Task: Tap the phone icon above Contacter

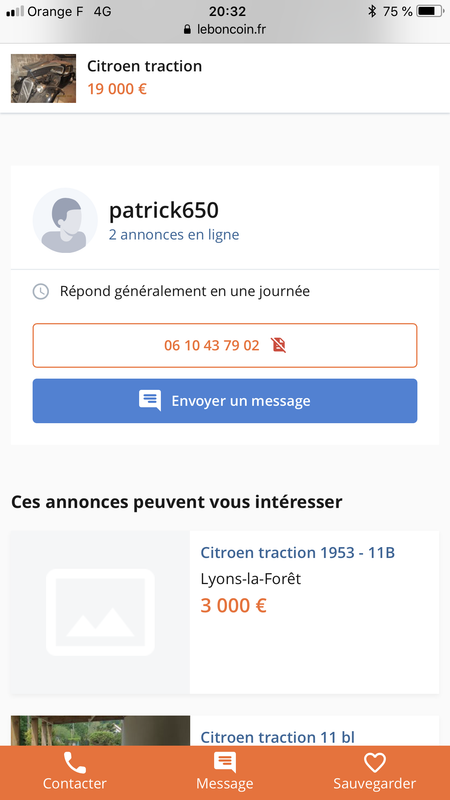Action: pyautogui.click(x=74, y=763)
